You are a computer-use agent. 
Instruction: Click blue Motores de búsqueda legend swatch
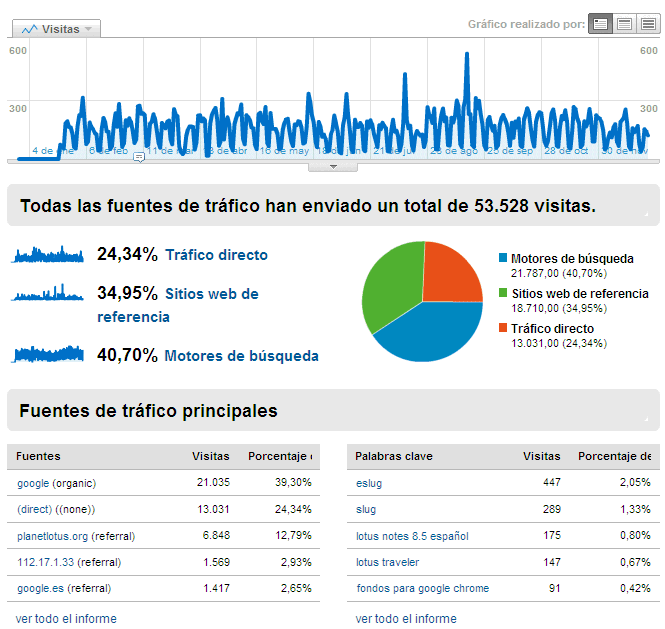[503, 257]
